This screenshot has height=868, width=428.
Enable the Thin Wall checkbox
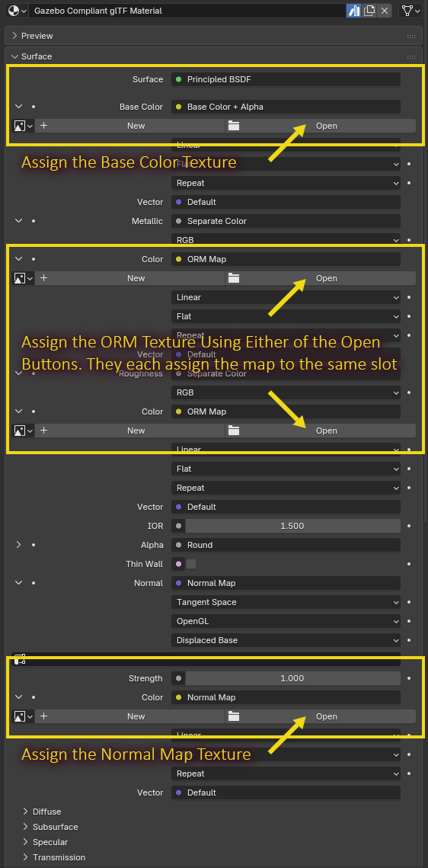point(191,564)
